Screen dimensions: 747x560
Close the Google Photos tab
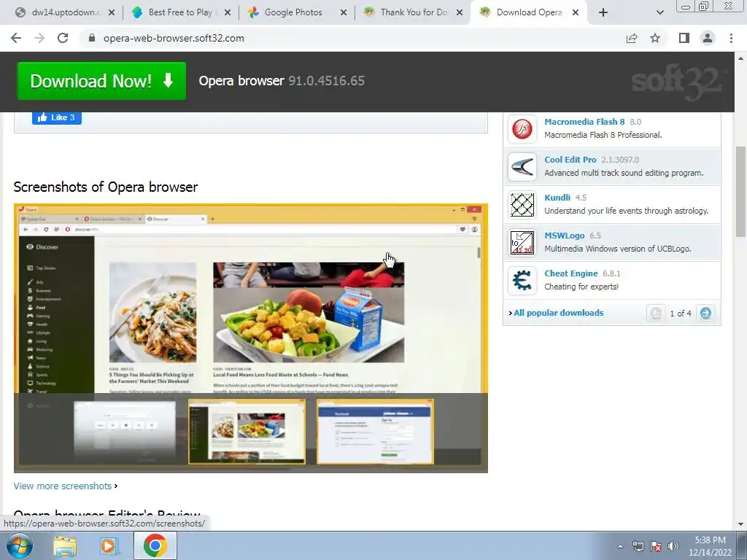[344, 12]
